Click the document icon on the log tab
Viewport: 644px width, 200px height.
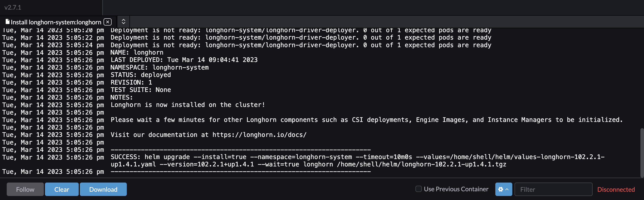click(8, 21)
